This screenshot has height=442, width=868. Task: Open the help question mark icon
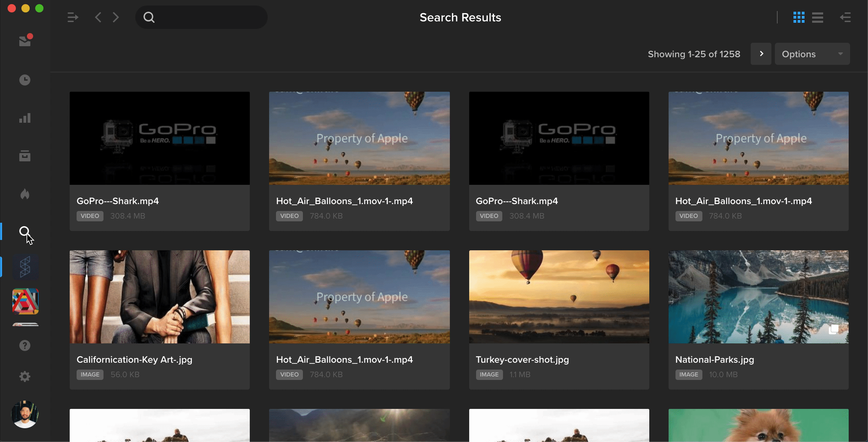tap(25, 345)
